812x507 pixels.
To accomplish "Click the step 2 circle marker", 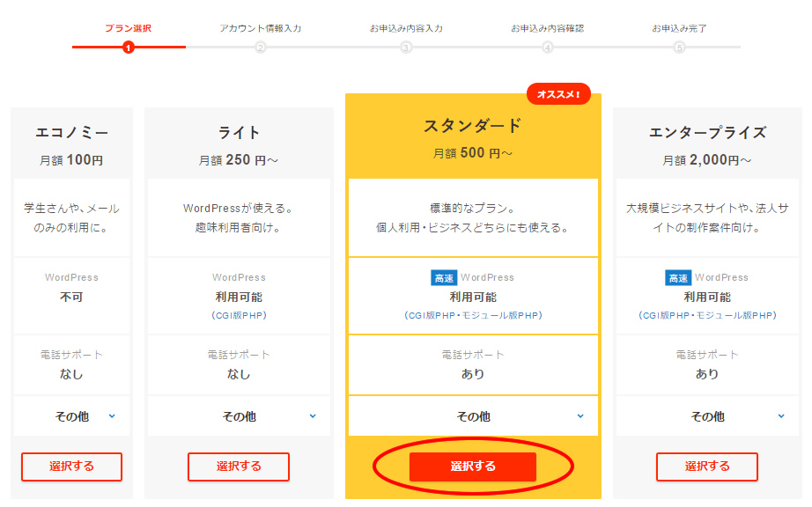I will [261, 48].
